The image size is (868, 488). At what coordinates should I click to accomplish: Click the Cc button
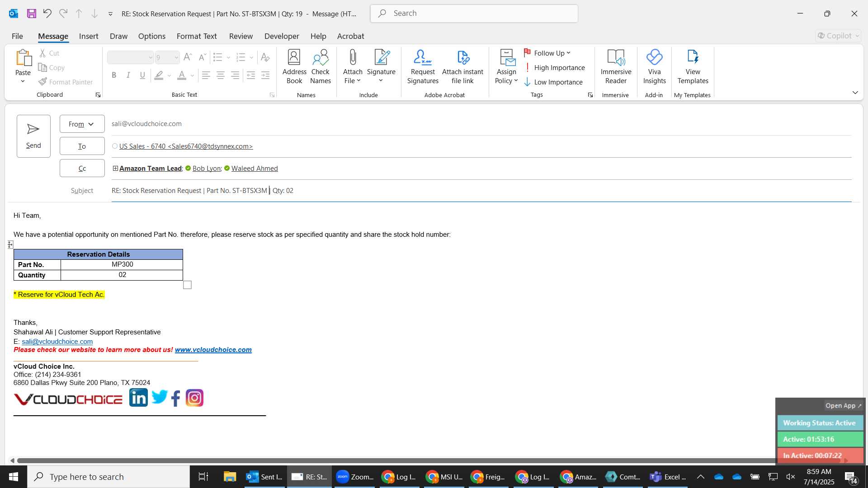pyautogui.click(x=82, y=168)
